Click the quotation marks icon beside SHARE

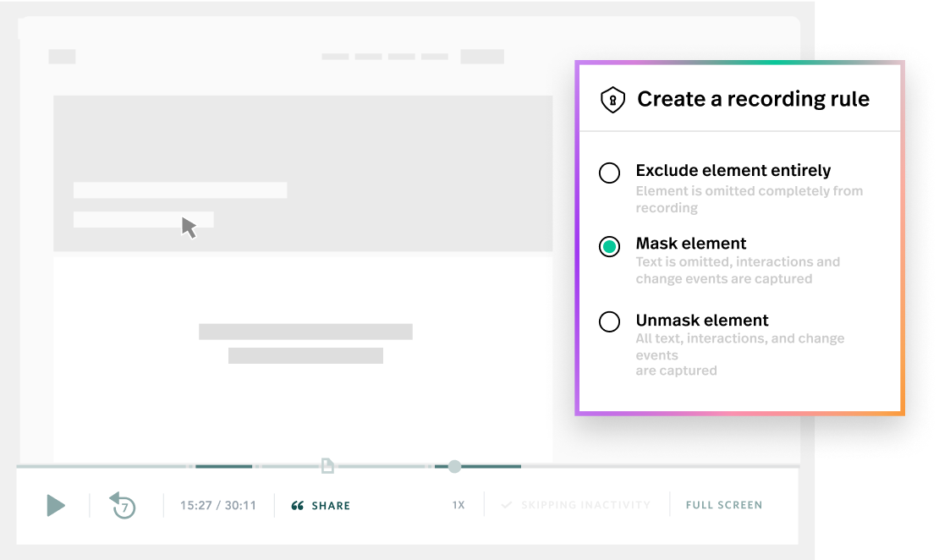297,505
